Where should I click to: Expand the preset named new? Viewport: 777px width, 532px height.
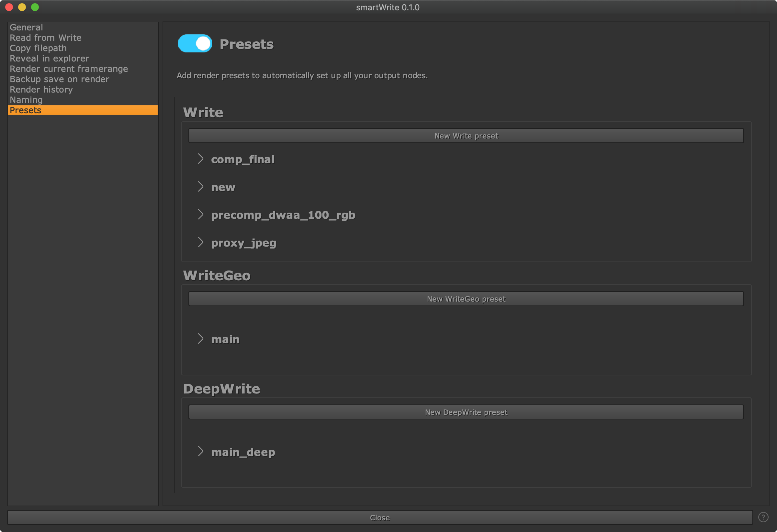(200, 186)
